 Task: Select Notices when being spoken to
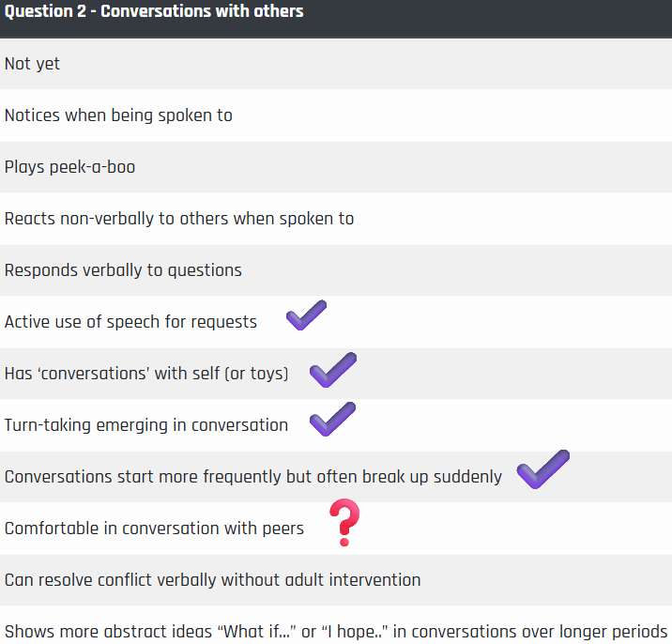(x=336, y=115)
